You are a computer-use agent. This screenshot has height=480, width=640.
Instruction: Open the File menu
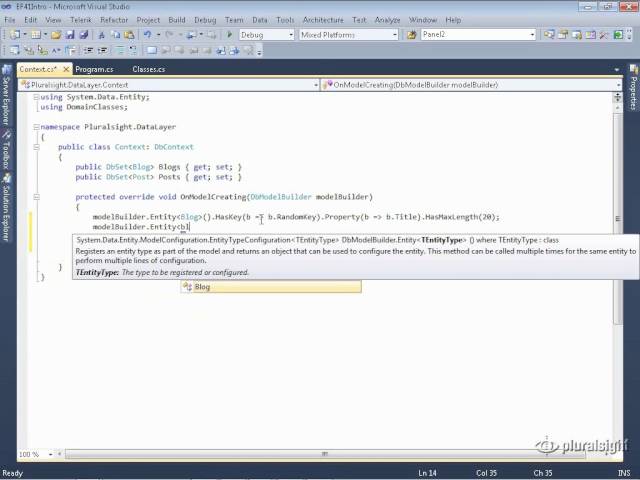(x=10, y=20)
